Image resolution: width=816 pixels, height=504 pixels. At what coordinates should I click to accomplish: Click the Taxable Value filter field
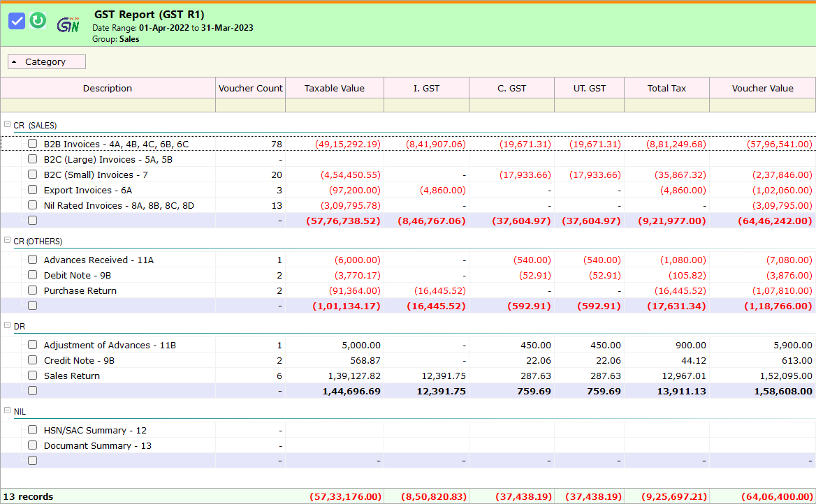(334, 105)
